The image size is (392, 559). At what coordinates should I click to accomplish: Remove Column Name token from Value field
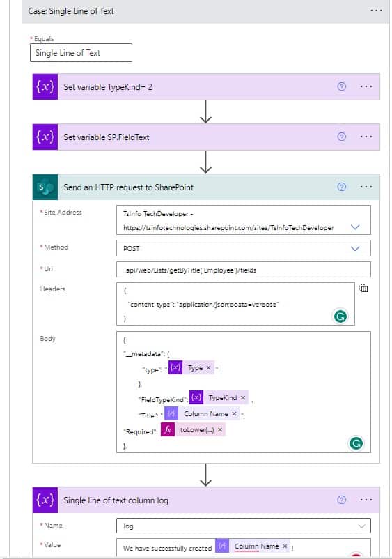point(285,546)
